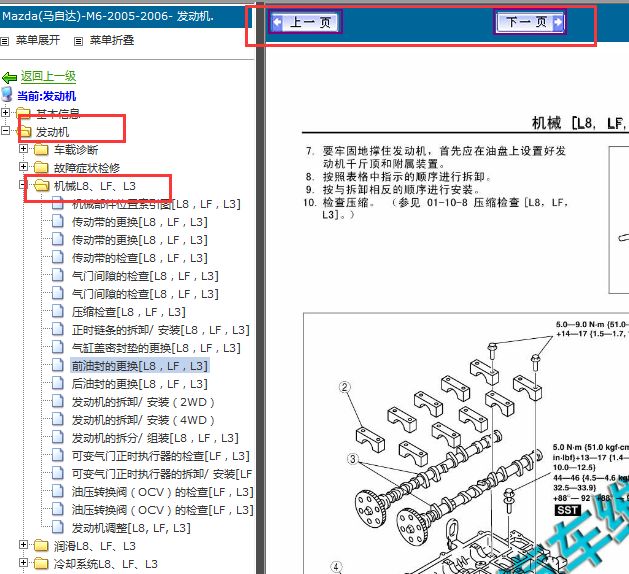
Task: Open 可变气门正时执行器的拆卸/安装 page
Action: click(x=162, y=474)
